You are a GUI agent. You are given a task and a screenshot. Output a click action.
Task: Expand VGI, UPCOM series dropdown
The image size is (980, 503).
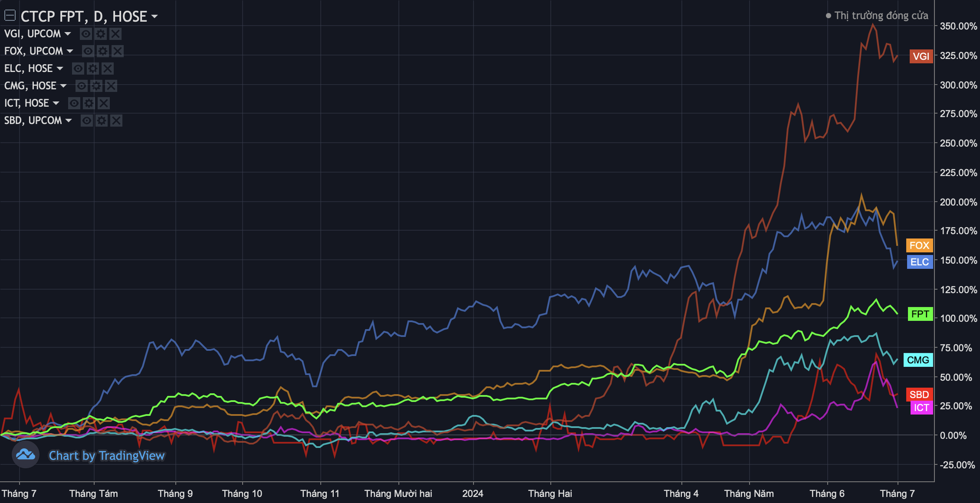pos(68,34)
